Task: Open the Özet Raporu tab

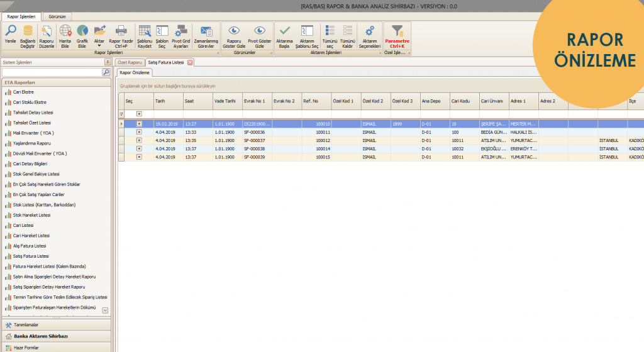Action: coord(130,62)
